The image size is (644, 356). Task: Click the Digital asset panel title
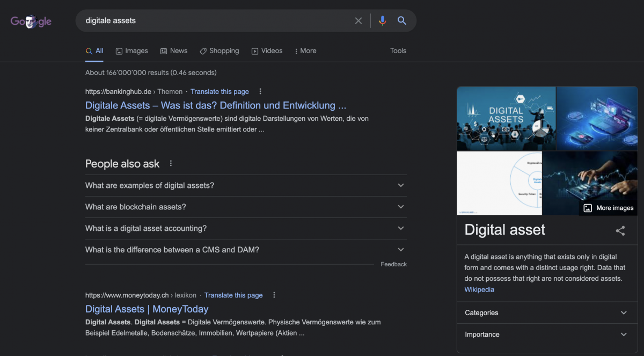coord(504,230)
